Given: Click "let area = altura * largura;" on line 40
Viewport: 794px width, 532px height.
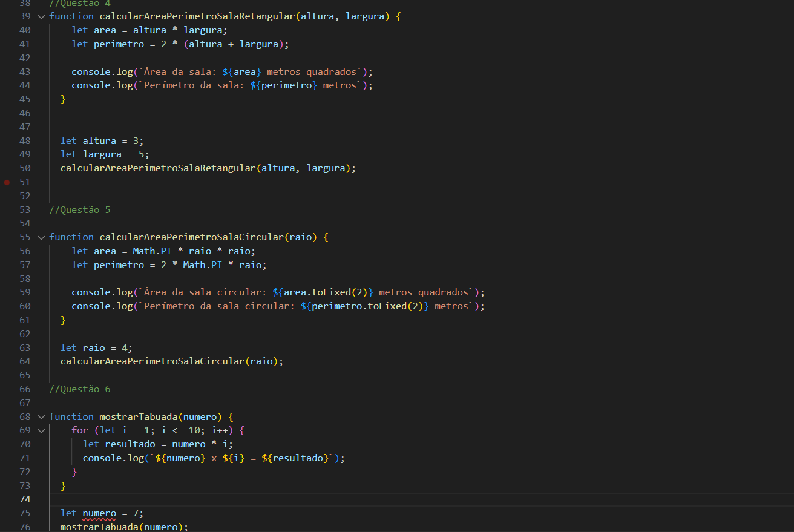Looking at the screenshot, I should [x=149, y=30].
